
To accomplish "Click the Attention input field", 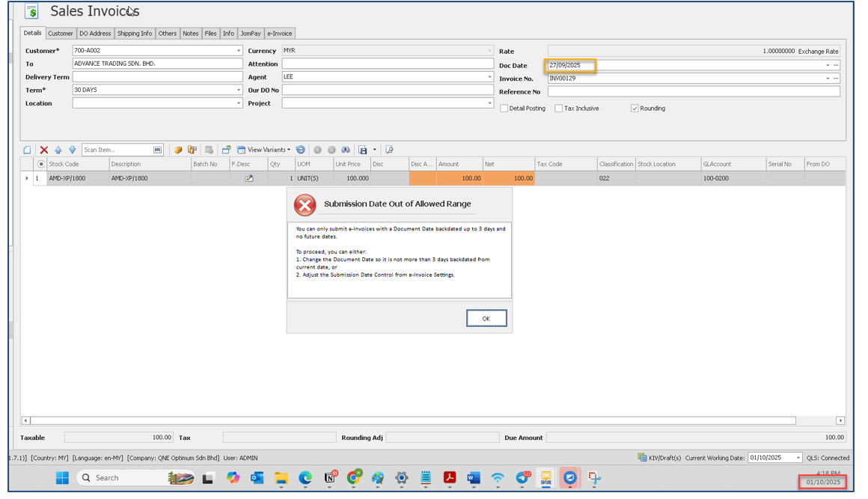I will click(x=388, y=64).
